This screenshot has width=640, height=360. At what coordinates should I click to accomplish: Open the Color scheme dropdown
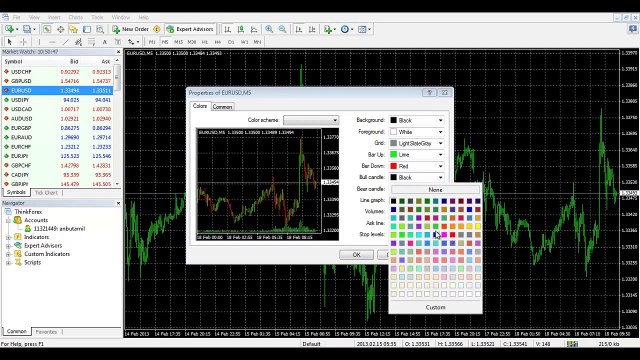tap(311, 120)
